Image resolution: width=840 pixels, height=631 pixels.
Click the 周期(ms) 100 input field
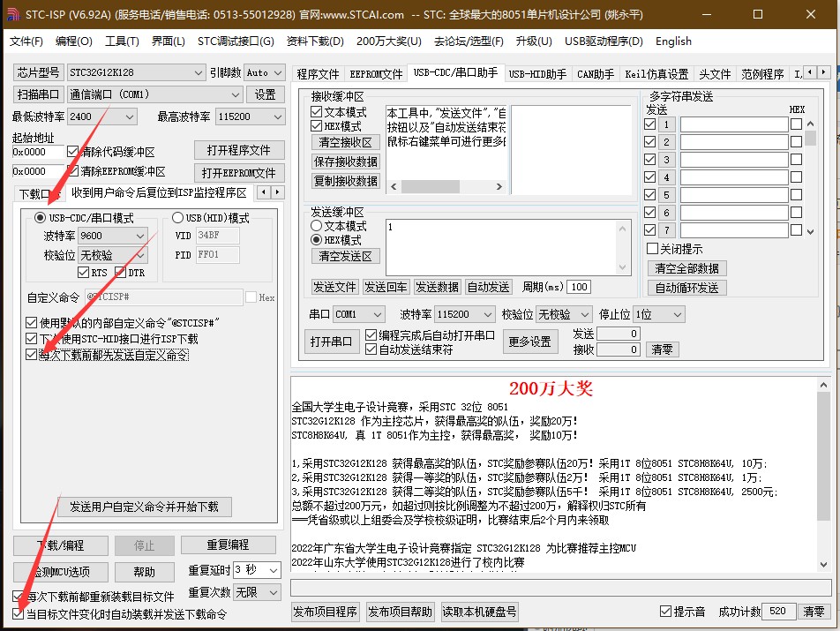tap(579, 287)
